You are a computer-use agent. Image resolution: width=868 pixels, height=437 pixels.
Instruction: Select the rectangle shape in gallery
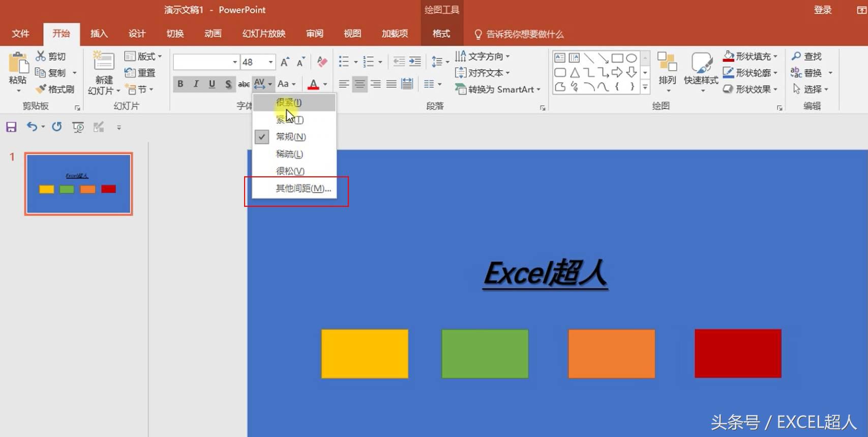point(617,57)
